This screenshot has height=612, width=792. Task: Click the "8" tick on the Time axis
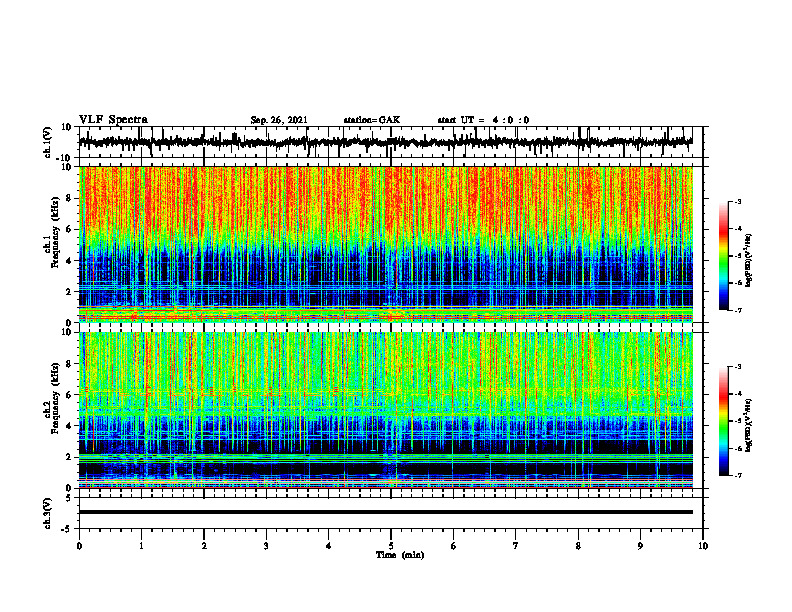578,546
